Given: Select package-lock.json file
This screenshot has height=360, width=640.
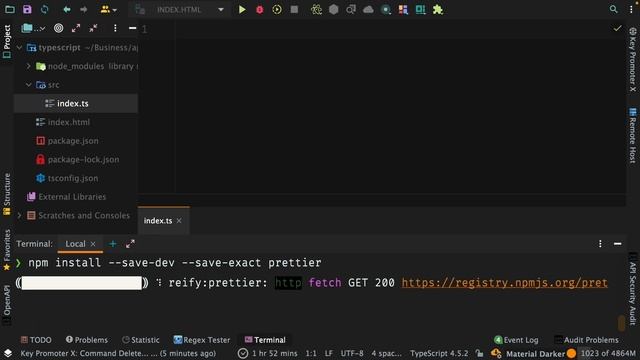Looking at the screenshot, I should pyautogui.click(x=83, y=160).
